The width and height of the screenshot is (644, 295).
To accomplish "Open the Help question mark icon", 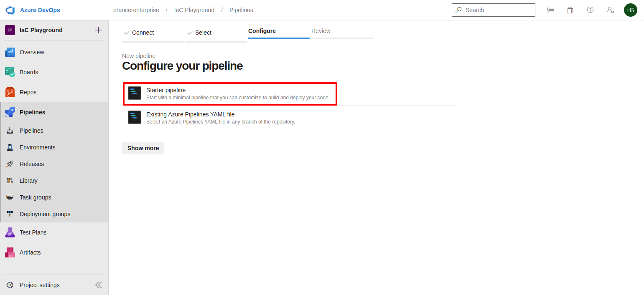I will 590,10.
